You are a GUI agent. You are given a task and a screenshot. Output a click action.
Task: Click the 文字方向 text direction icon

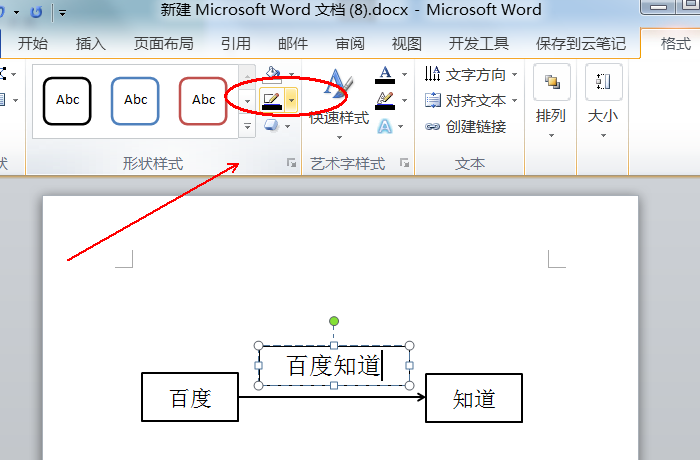(x=432, y=74)
